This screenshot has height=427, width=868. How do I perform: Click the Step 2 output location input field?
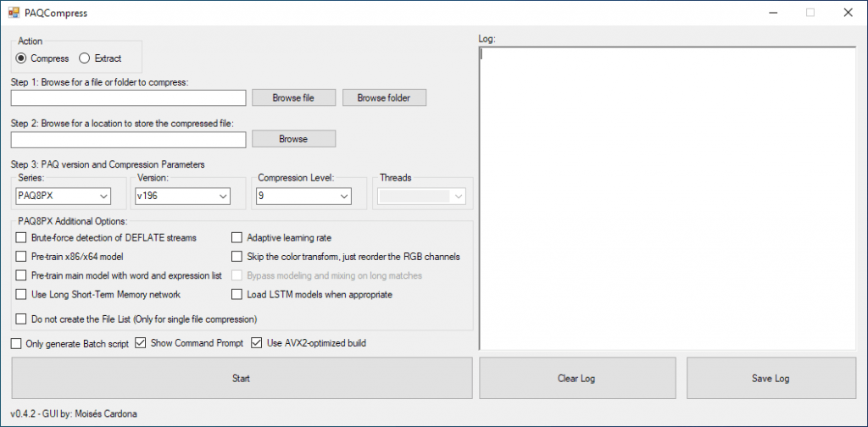tap(129, 140)
